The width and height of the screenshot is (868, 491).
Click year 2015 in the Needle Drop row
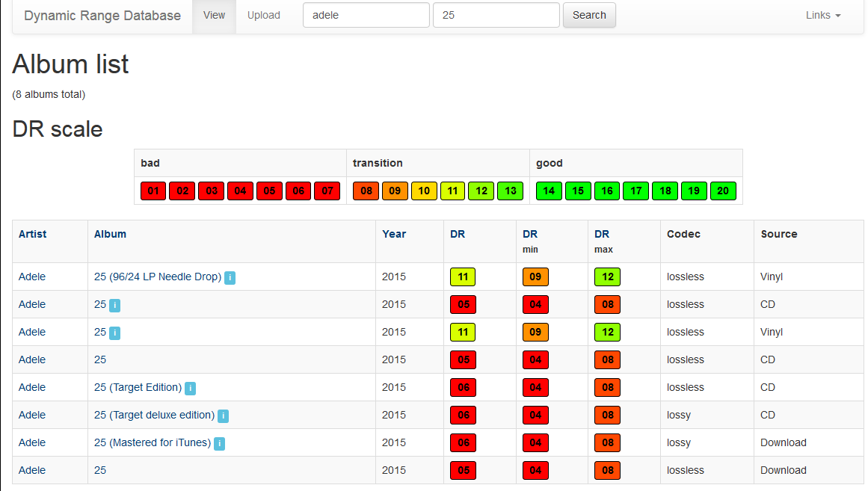[x=394, y=277]
